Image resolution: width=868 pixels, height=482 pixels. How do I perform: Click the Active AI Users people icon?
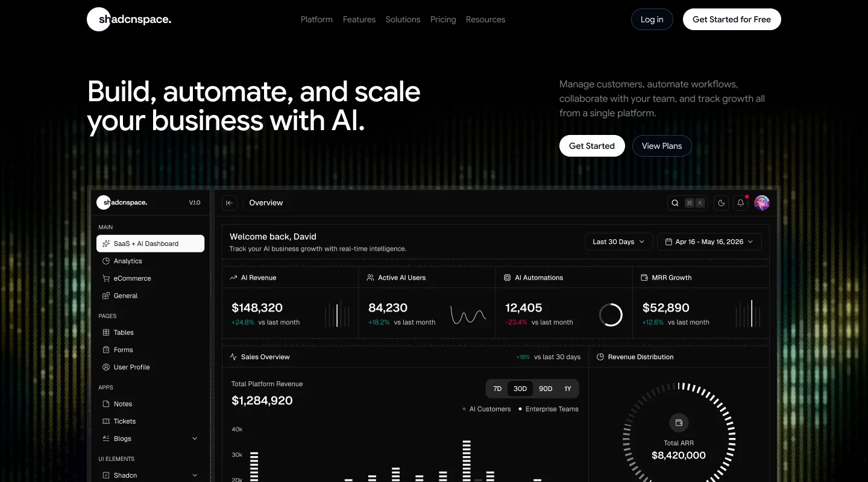[x=370, y=278]
